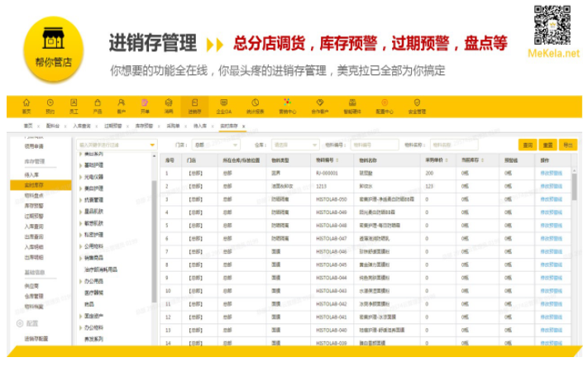Viewport: 588px width, 367px height.
Task: Open 入库明细 in the left sidebar
Action: tap(34, 247)
